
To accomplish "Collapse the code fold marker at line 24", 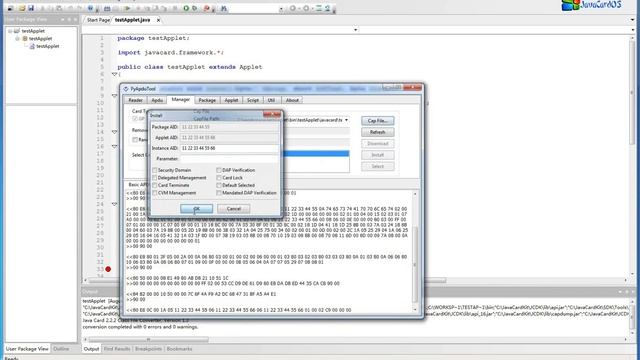I will 114,204.
